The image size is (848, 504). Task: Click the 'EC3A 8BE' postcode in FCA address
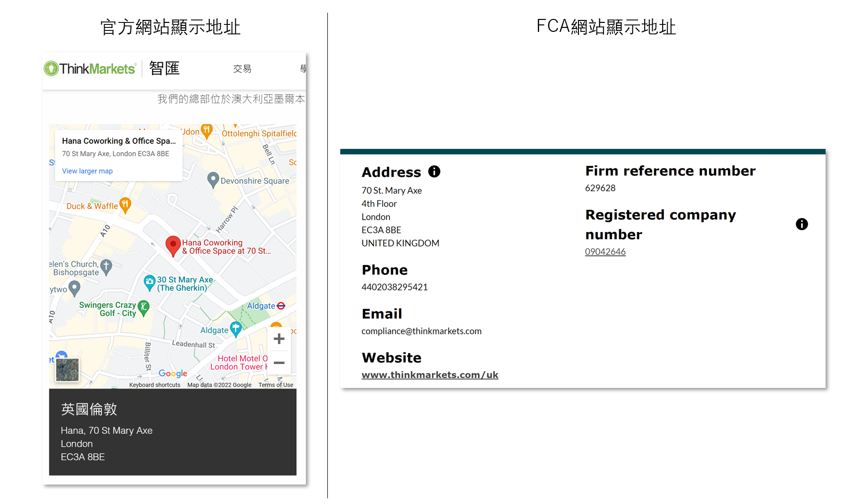point(382,230)
